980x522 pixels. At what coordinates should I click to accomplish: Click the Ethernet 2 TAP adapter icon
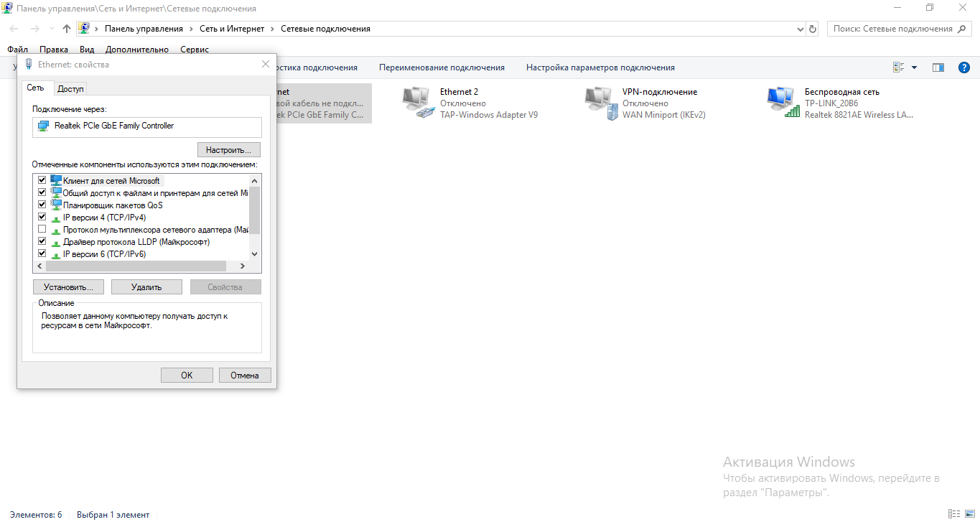click(x=419, y=103)
